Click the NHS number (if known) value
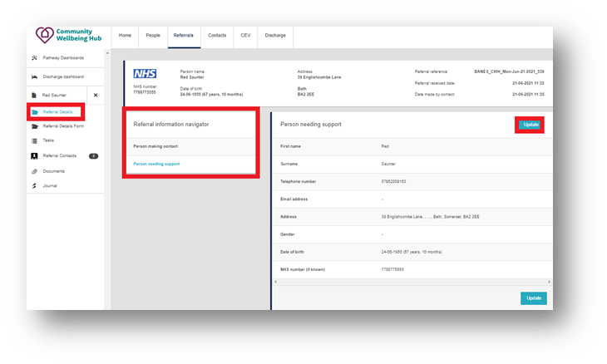Viewport: 607px width, 364px height. pos(392,269)
